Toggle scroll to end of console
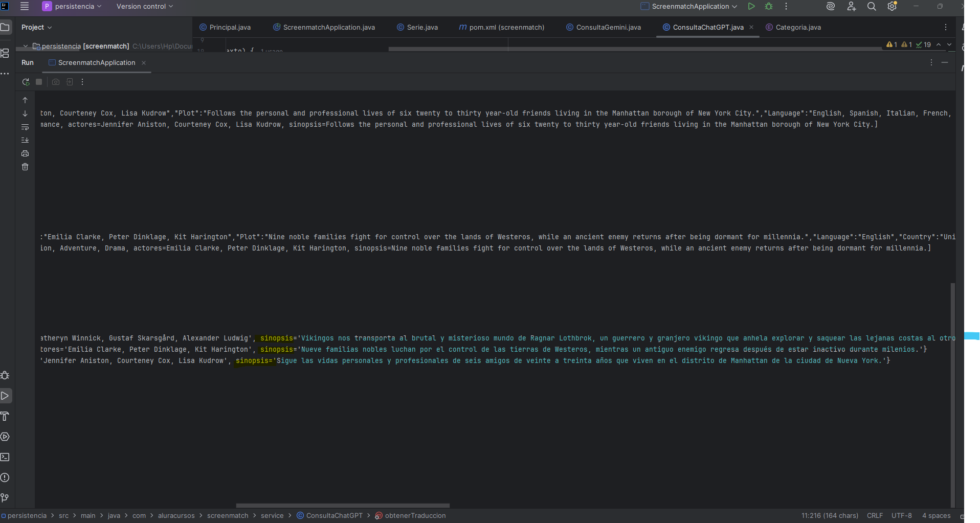980x523 pixels. (25, 140)
